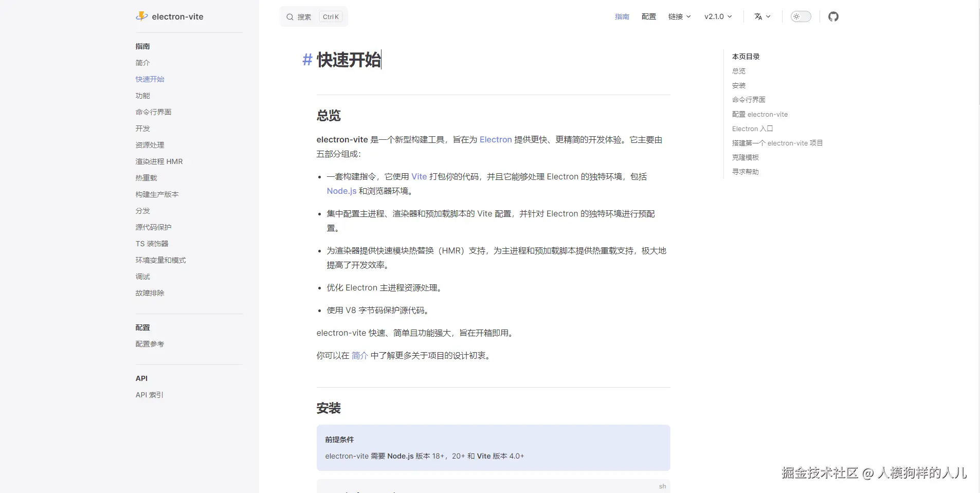Image resolution: width=980 pixels, height=493 pixels.
Task: Click the 安装 section heading
Action: click(x=329, y=408)
